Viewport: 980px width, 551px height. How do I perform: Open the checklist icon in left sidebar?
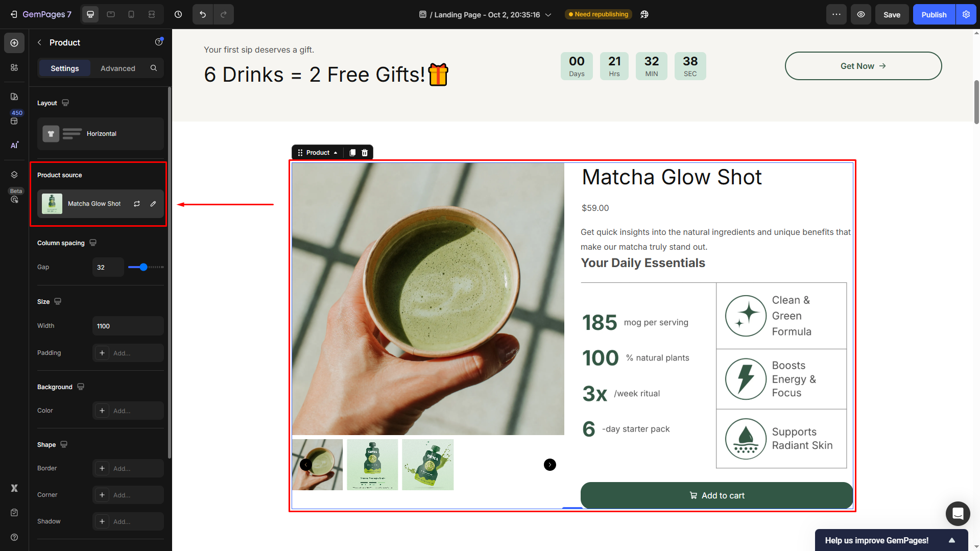click(14, 512)
